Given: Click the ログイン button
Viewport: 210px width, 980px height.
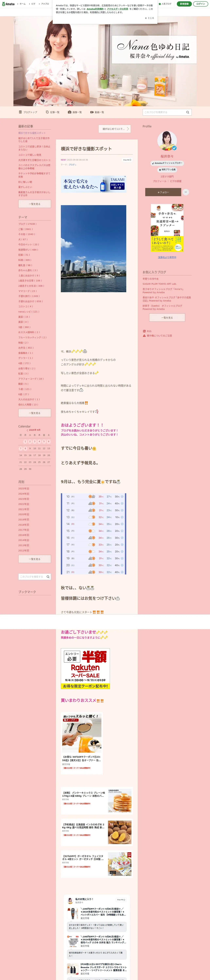Looking at the screenshot, I should pyautogui.click(x=201, y=4).
